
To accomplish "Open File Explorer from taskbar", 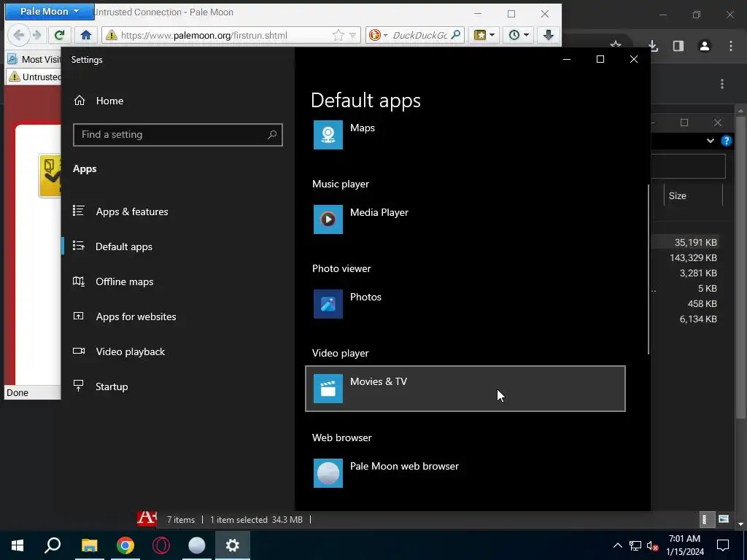I will (89, 545).
